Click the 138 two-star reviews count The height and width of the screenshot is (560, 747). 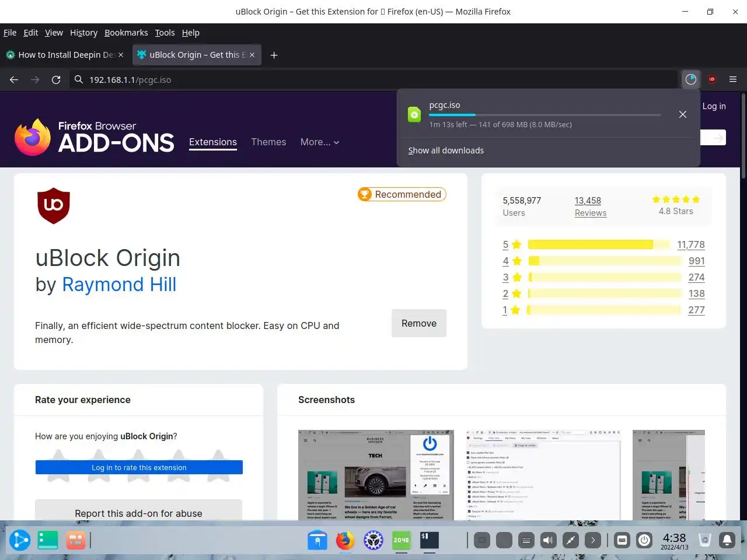[x=696, y=293]
